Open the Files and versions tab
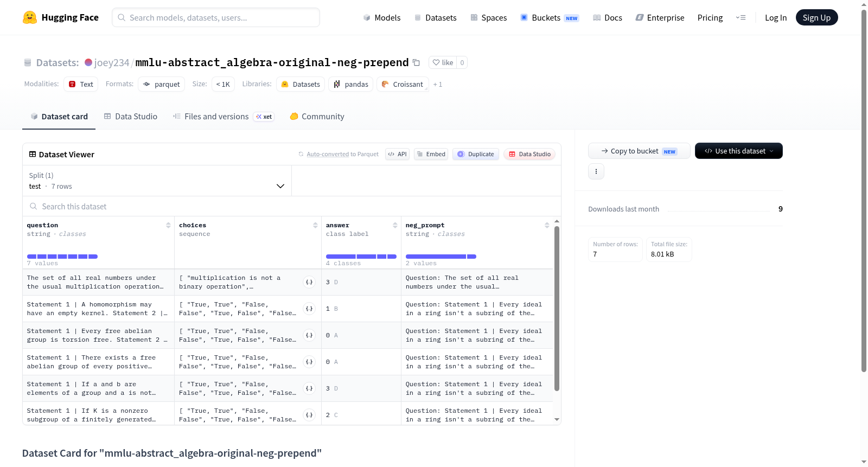The image size is (868, 467). 223,117
